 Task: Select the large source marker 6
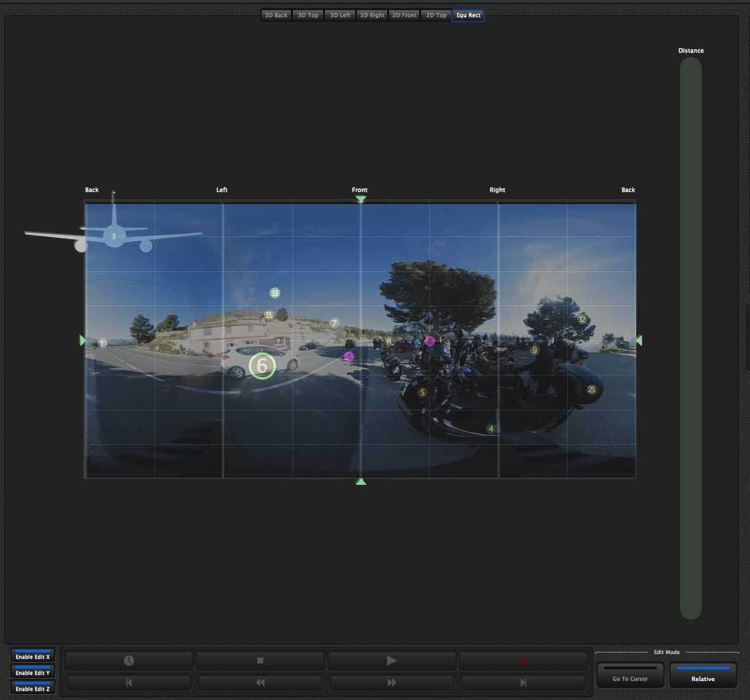coord(262,366)
